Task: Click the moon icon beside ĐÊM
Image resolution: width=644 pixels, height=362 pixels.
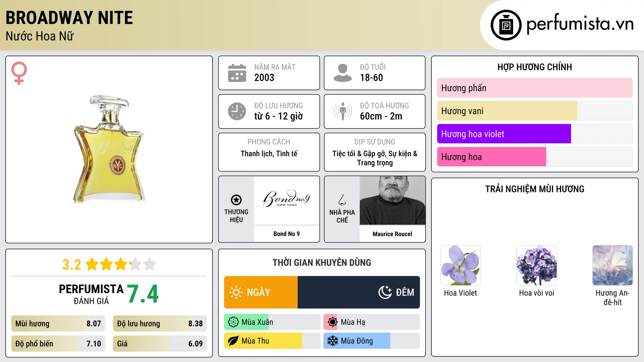Action: coord(385,292)
